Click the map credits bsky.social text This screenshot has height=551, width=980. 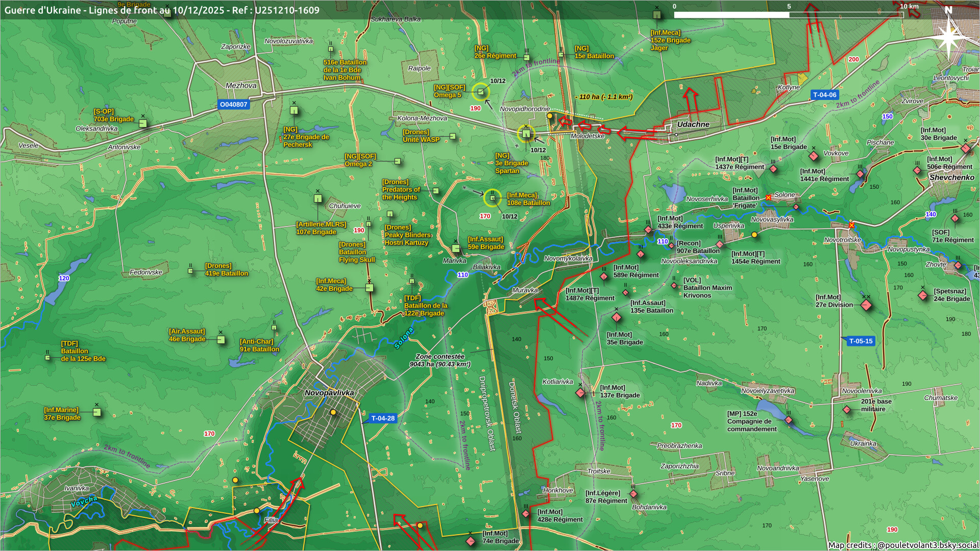pos(902,545)
